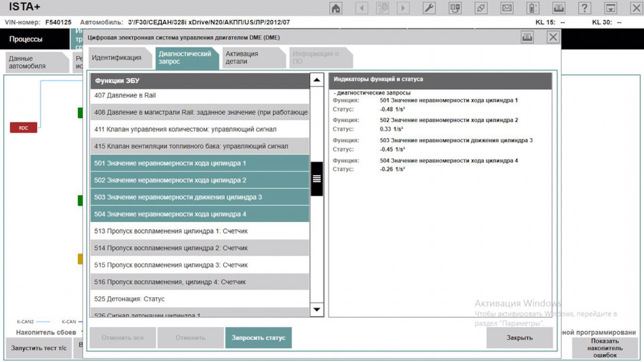Image resolution: width=644 pixels, height=362 pixels.
Task: Open the help question mark icon
Action: (584, 8)
